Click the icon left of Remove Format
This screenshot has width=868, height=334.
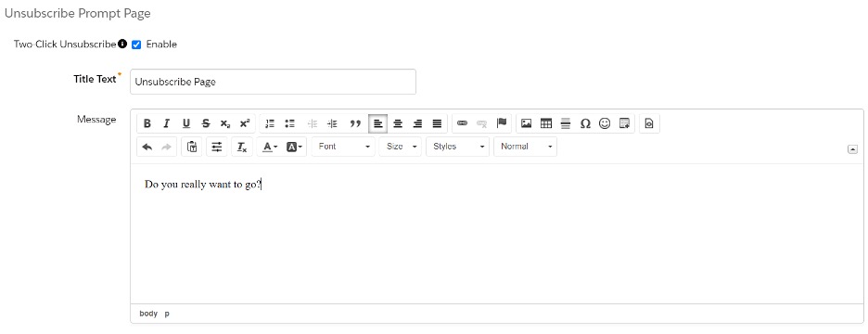coord(216,147)
